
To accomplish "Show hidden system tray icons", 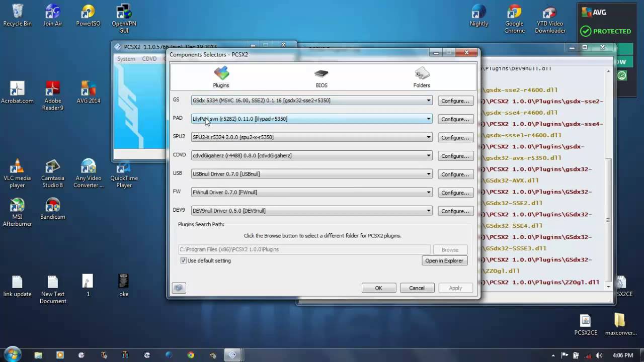I will 554,355.
